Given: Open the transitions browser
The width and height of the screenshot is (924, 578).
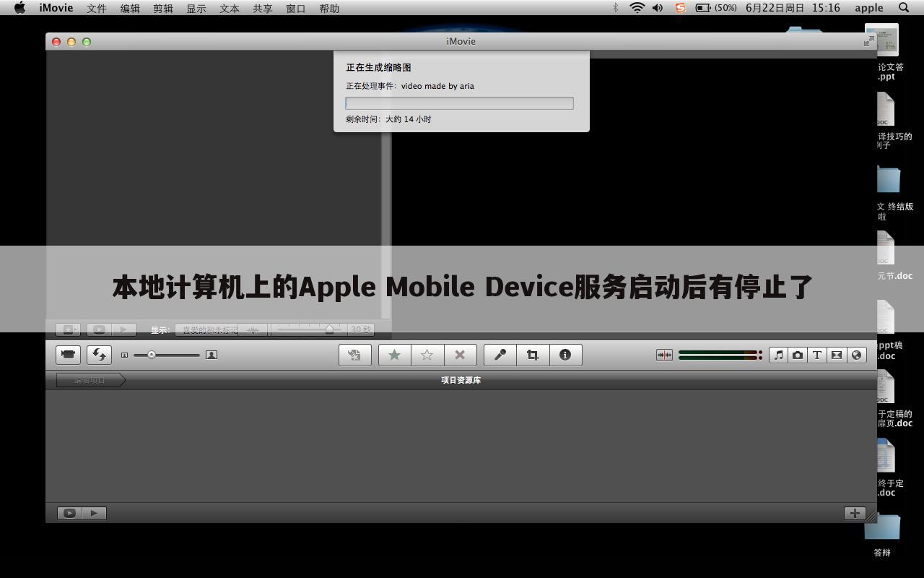Looking at the screenshot, I should pyautogui.click(x=837, y=355).
